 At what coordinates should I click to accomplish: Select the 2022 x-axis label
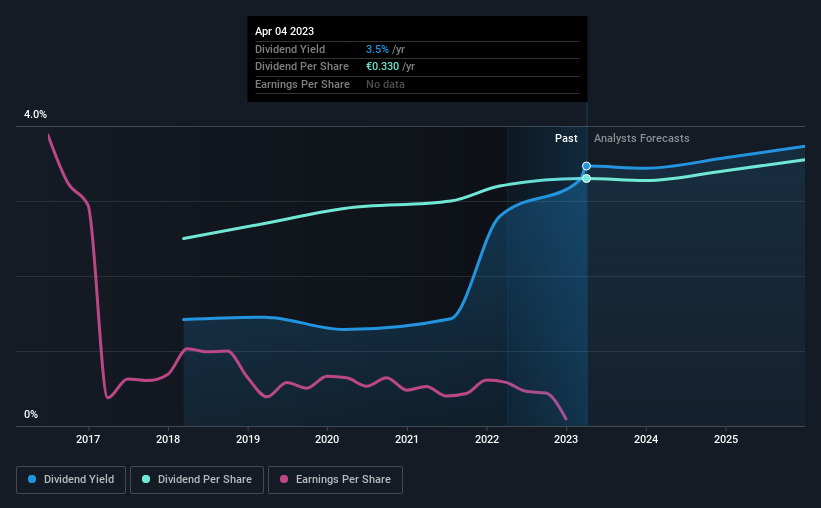coord(487,439)
